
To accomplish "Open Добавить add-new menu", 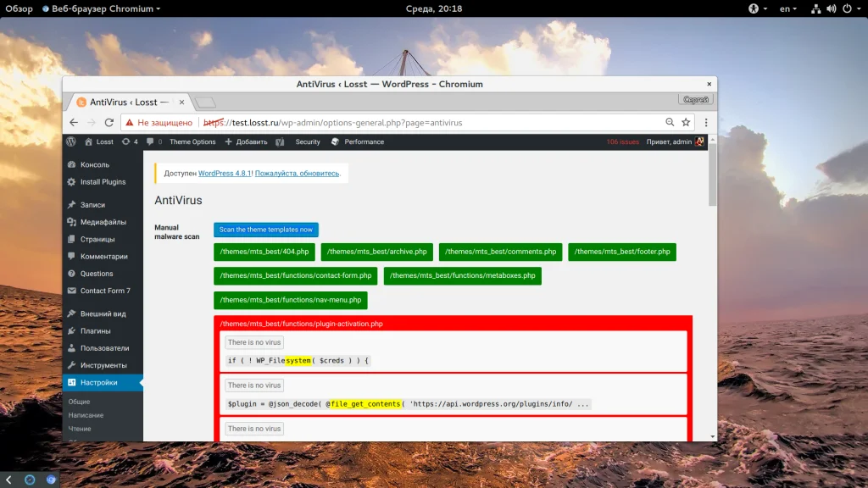I will (247, 141).
